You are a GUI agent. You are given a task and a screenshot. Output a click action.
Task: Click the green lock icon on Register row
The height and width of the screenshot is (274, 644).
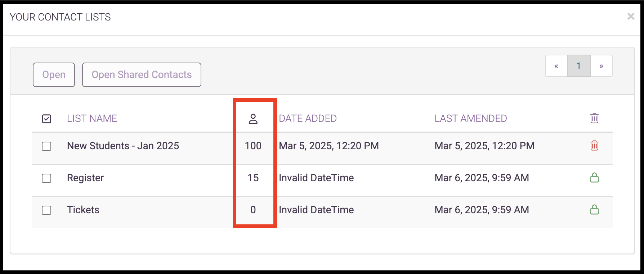click(594, 177)
